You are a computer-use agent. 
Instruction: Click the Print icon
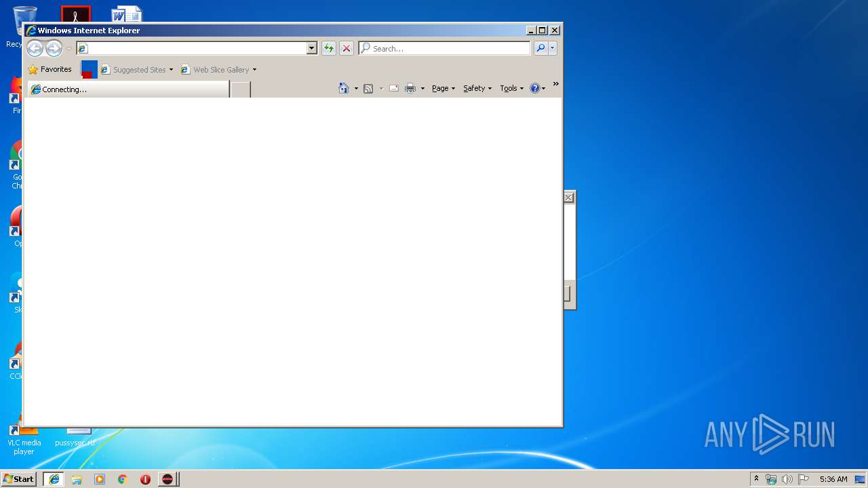[x=410, y=88]
